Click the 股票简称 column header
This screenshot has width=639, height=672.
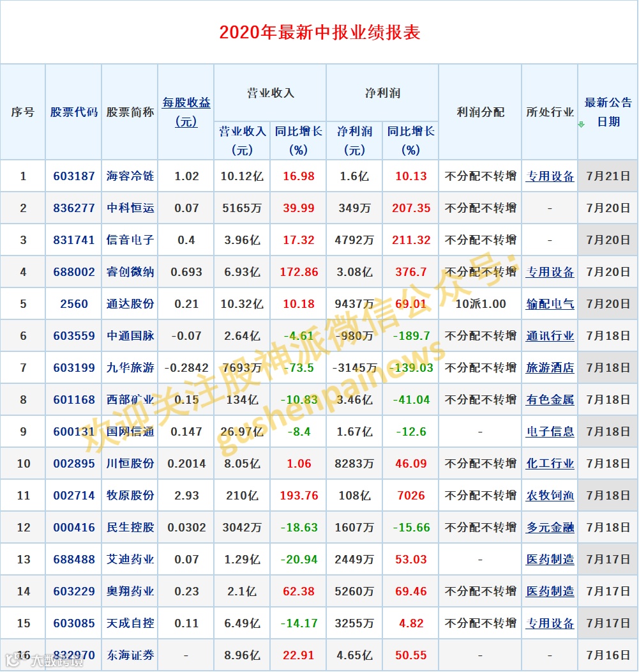(130, 112)
